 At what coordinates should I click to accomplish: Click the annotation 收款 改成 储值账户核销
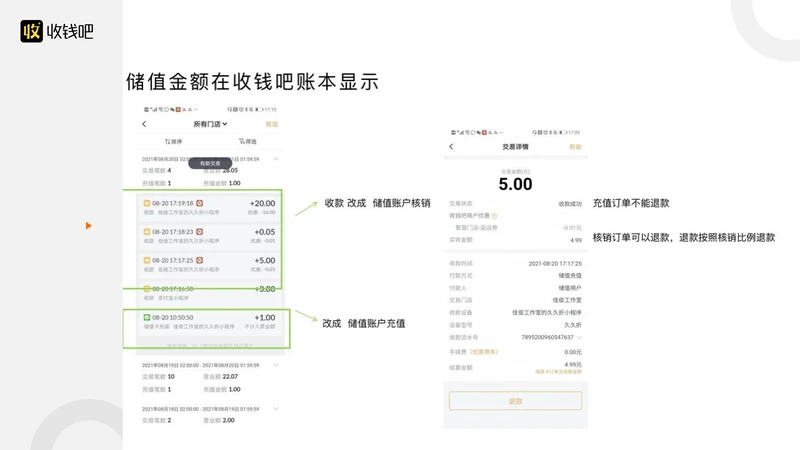pos(378,203)
